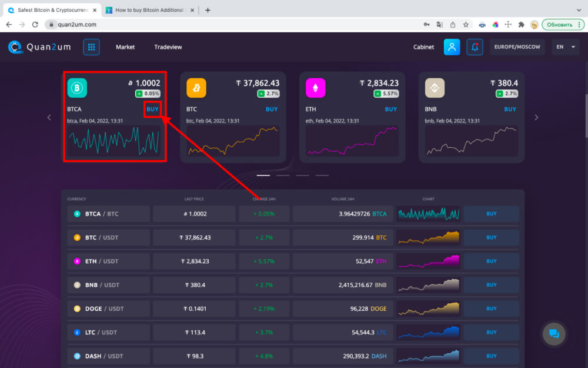Click the Ethereum icon on ETH card

coord(316,88)
